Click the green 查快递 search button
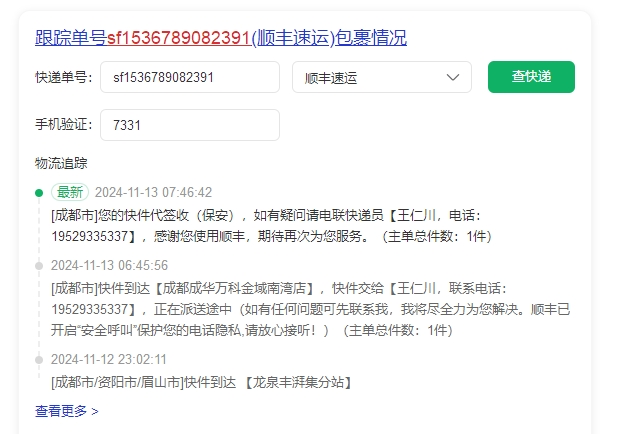 tap(531, 77)
